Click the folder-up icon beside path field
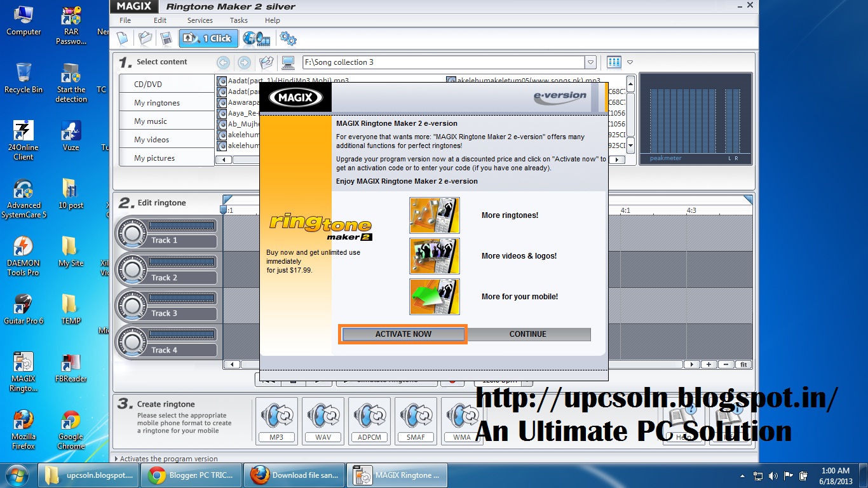868x488 pixels. (267, 62)
